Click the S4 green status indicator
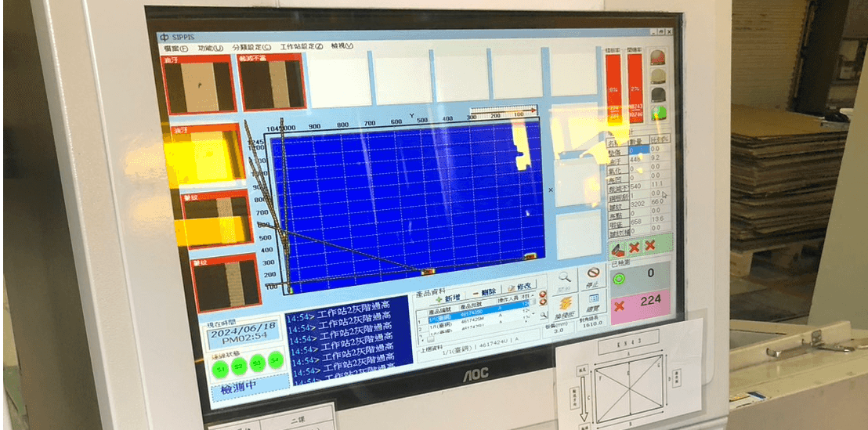This screenshot has height=430, width=868. point(275,360)
